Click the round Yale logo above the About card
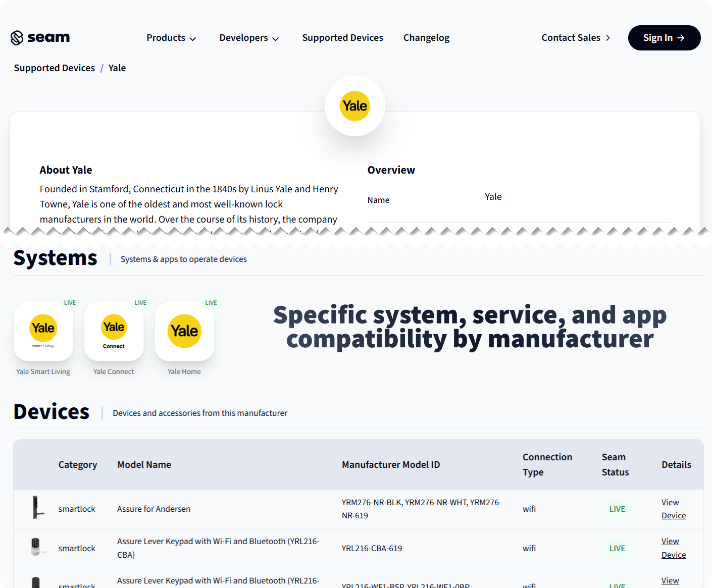Image resolution: width=712 pixels, height=588 pixels. pos(355,106)
